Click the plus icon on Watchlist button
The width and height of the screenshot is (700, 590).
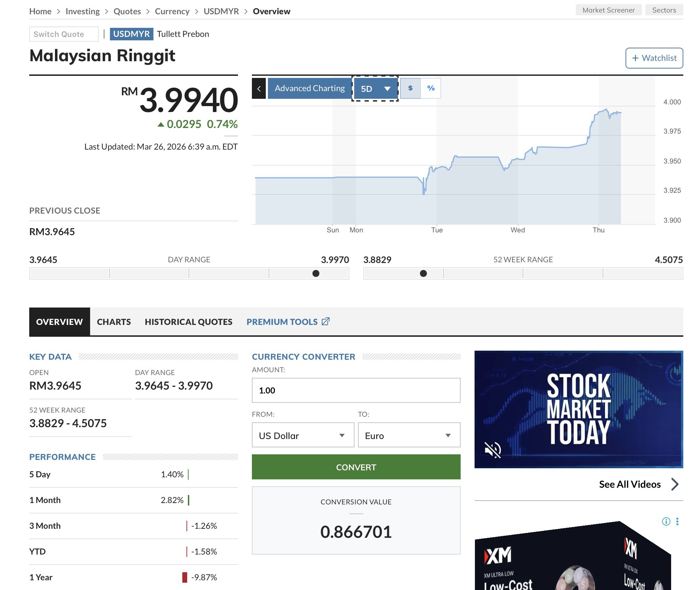[635, 58]
